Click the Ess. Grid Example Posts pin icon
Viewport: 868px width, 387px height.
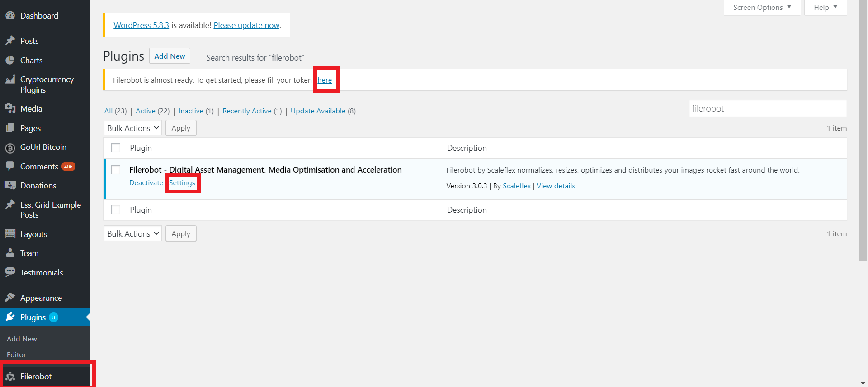pos(10,205)
